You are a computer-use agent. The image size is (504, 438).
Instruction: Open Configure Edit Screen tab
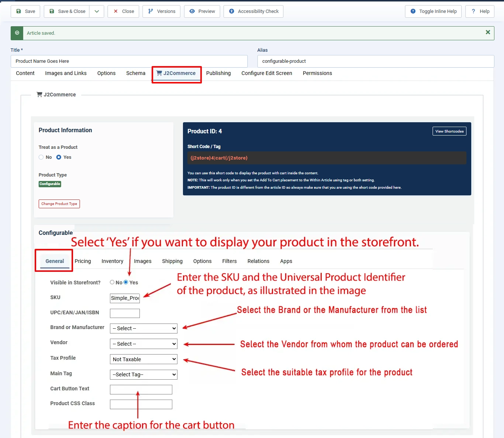click(x=267, y=73)
